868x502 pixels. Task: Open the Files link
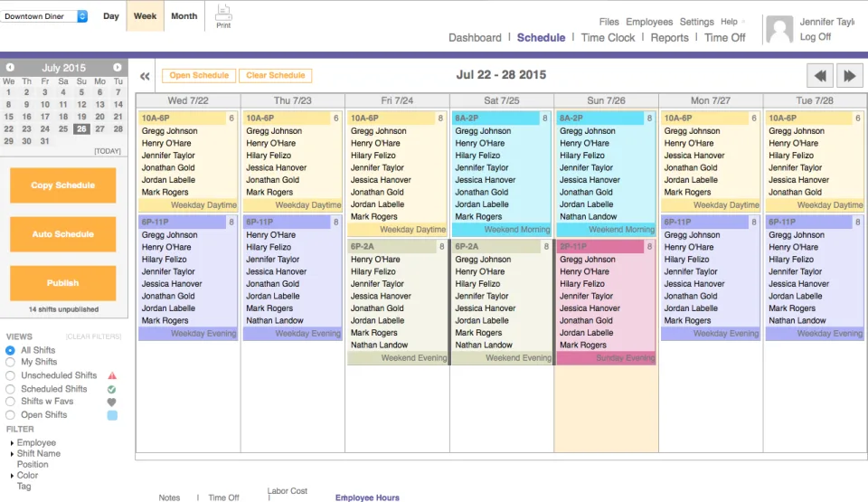[x=609, y=22]
